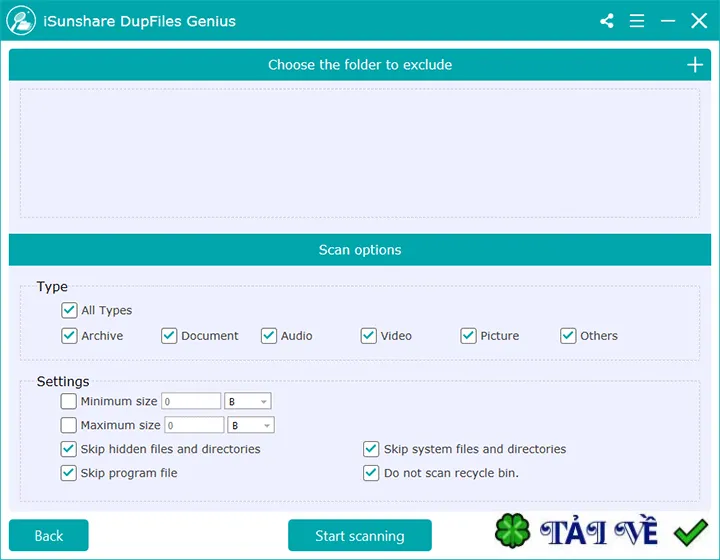Image resolution: width=720 pixels, height=560 pixels.
Task: Click the Maximum size value field
Action: 194,425
